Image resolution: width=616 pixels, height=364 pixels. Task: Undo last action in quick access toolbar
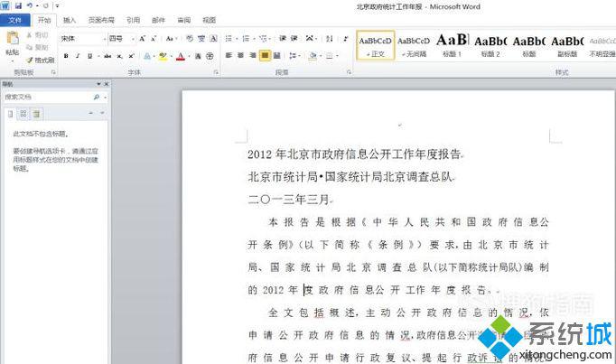click(30, 6)
